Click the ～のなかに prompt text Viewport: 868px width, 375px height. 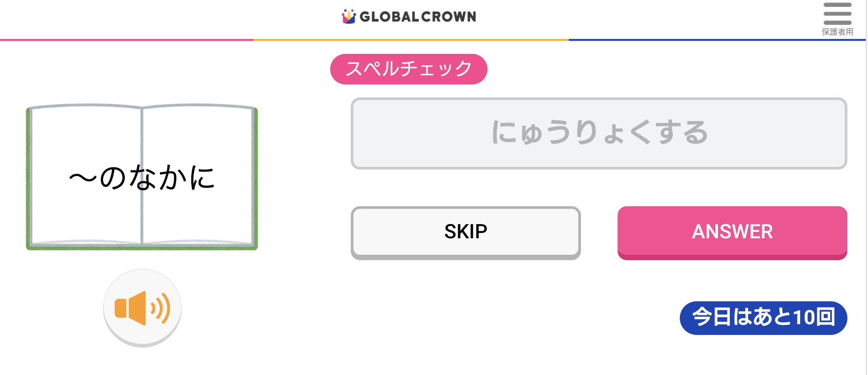point(142,178)
